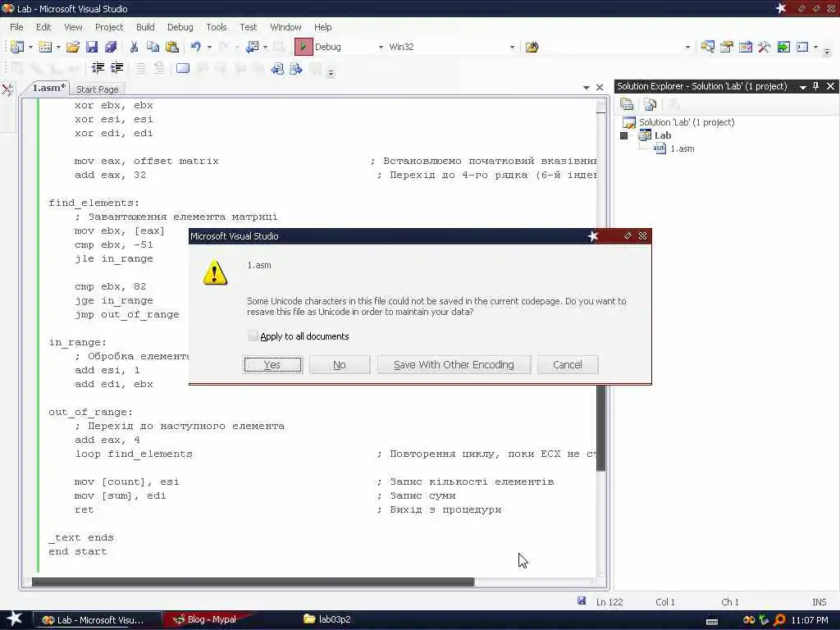Viewport: 840px width, 630px height.
Task: Open the Debug configuration dropdown
Action: [x=381, y=47]
